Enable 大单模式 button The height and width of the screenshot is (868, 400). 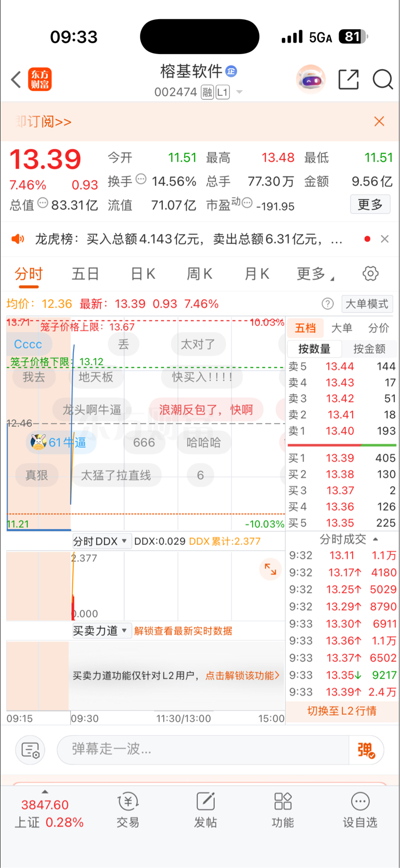point(367,304)
